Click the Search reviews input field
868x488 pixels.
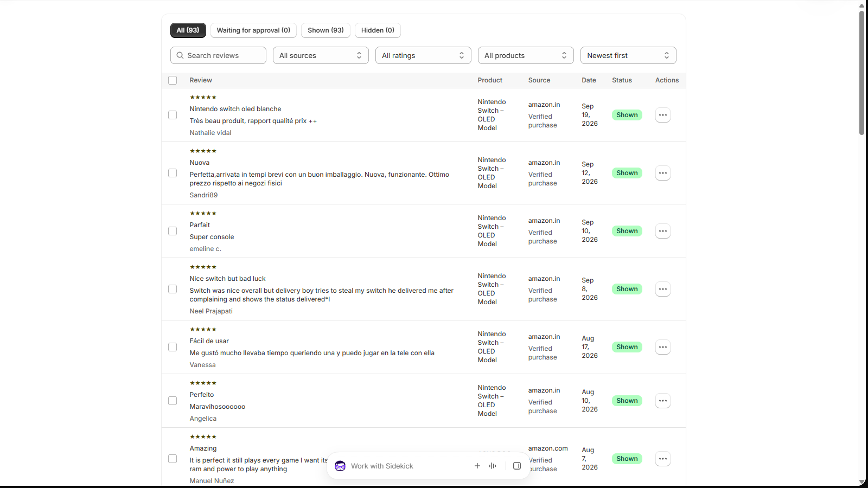point(218,55)
